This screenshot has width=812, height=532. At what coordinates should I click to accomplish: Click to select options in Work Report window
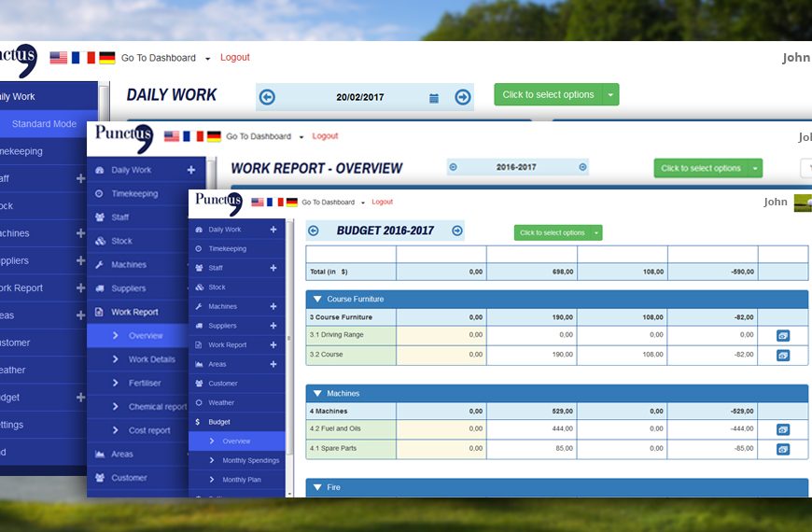(700, 169)
